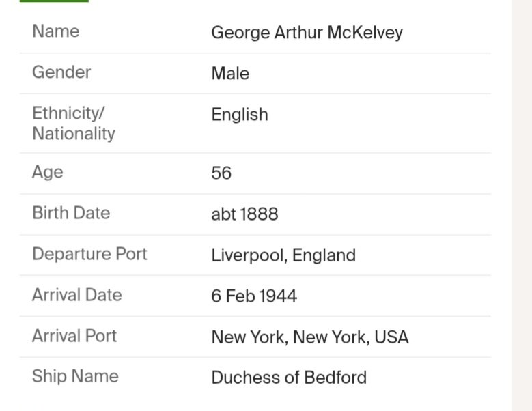
Task: Select the Name field label
Action: click(x=55, y=31)
